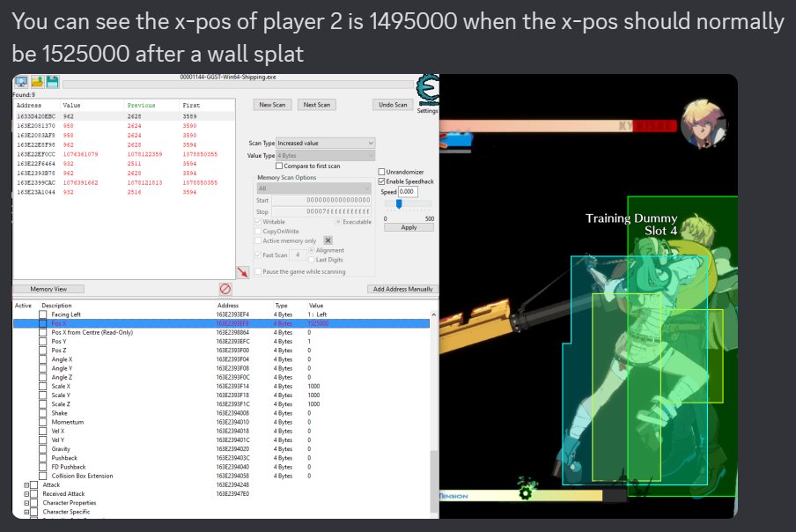Click the New Scan button
The image size is (796, 532).
272,105
